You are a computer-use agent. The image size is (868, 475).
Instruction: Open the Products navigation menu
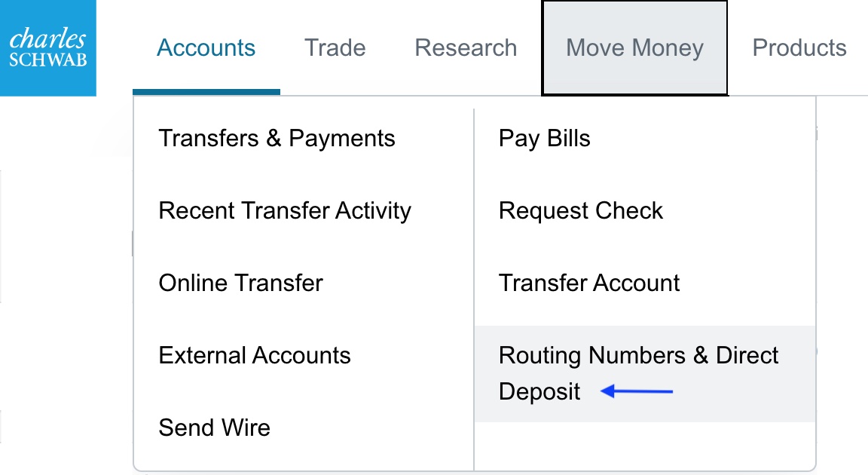pyautogui.click(x=799, y=48)
